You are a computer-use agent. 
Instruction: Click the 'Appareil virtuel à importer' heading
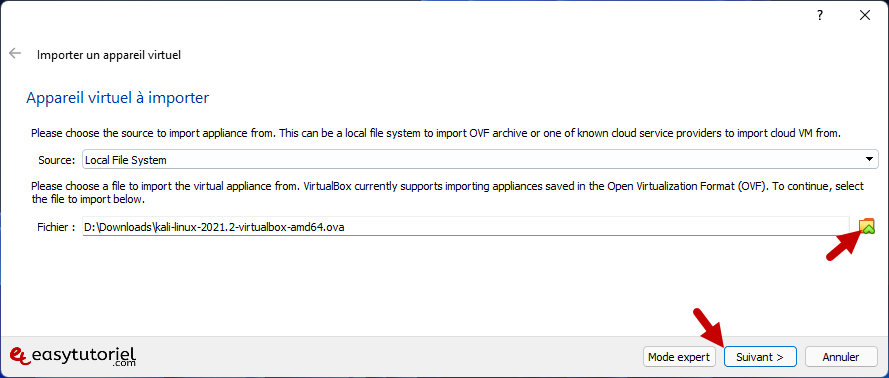pos(118,98)
